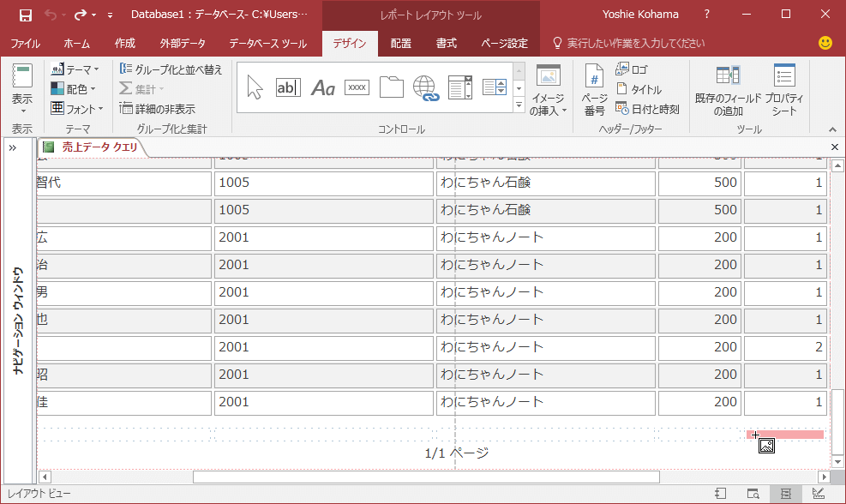Select the 売上データ クエリ document tab
This screenshot has width=846, height=504.
tap(92, 147)
